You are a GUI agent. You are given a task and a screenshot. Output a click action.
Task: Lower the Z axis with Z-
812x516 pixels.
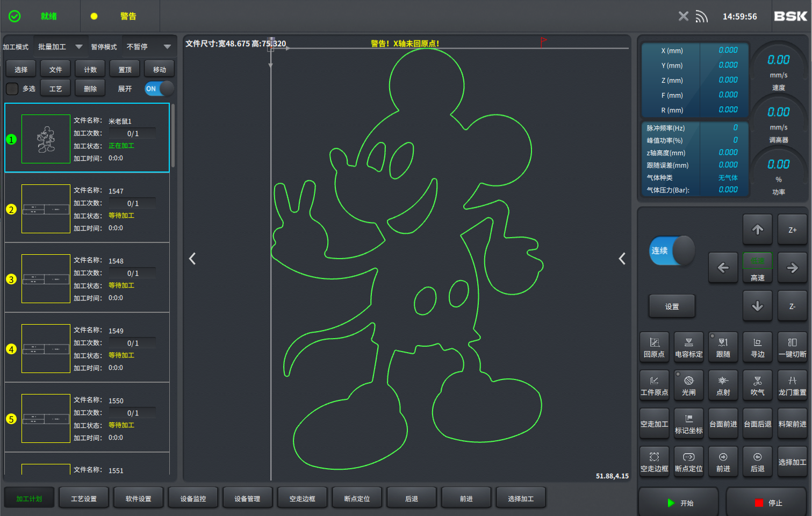pyautogui.click(x=792, y=306)
